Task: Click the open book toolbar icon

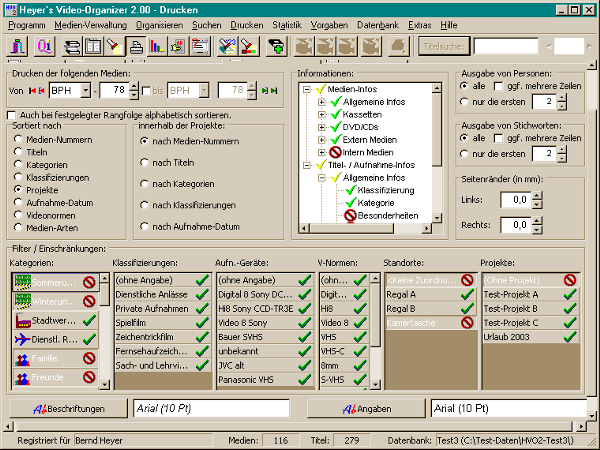Action: pos(93,46)
